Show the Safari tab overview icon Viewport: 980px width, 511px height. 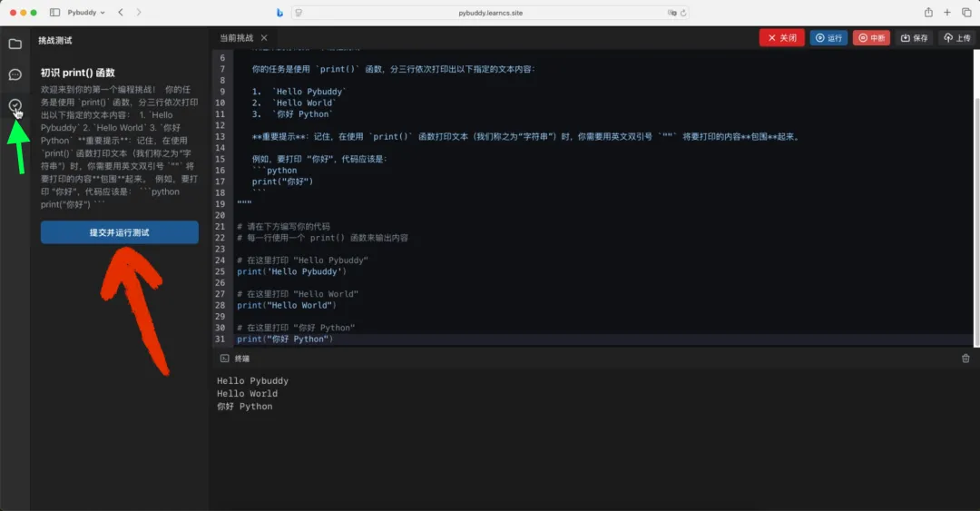click(966, 13)
